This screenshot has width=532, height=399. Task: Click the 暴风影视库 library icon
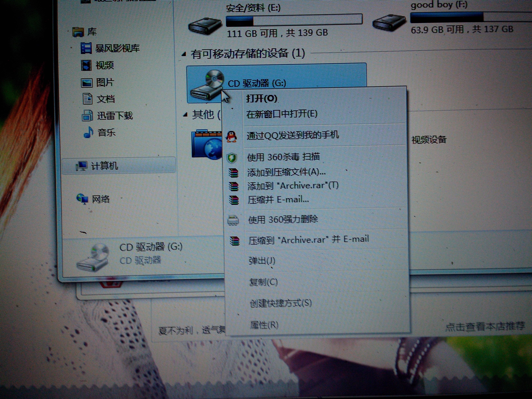pyautogui.click(x=86, y=48)
